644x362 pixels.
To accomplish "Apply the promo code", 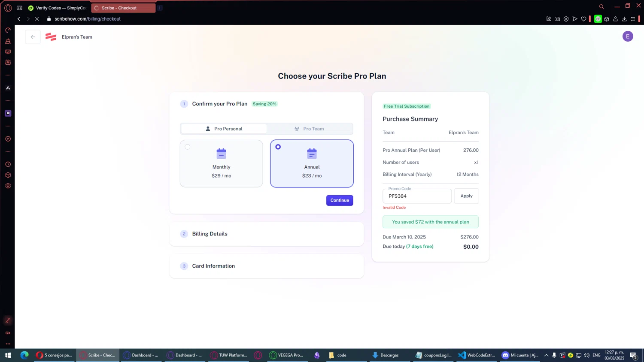I will pyautogui.click(x=466, y=196).
